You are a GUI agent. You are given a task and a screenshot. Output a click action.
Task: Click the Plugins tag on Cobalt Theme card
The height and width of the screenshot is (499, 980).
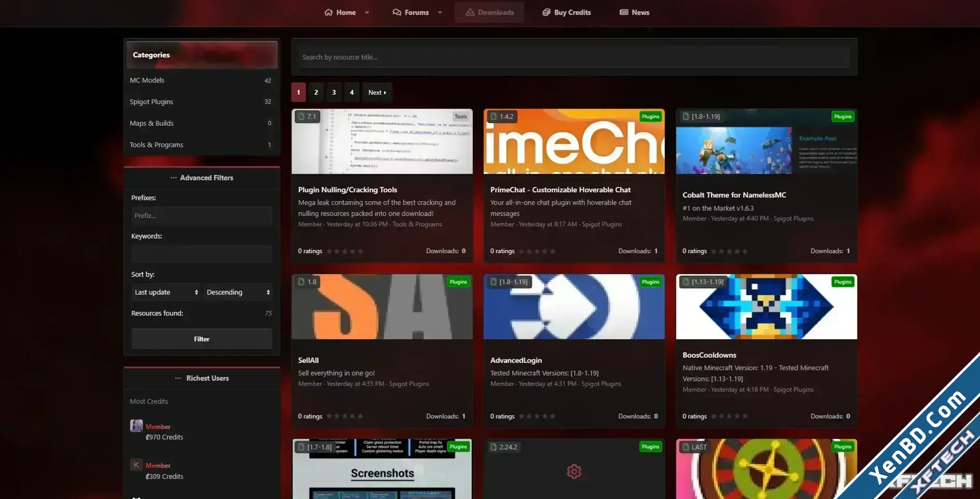[843, 117]
